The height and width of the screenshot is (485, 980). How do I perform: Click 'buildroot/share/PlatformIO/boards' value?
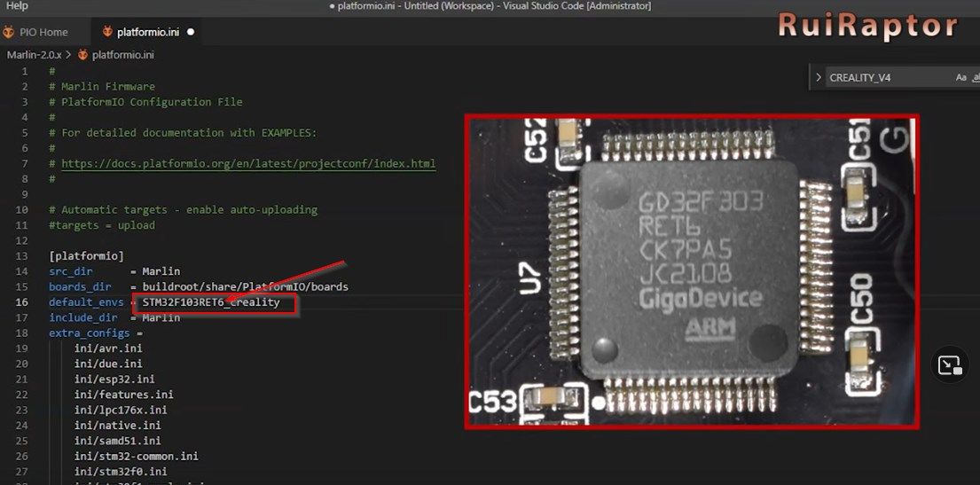point(245,287)
